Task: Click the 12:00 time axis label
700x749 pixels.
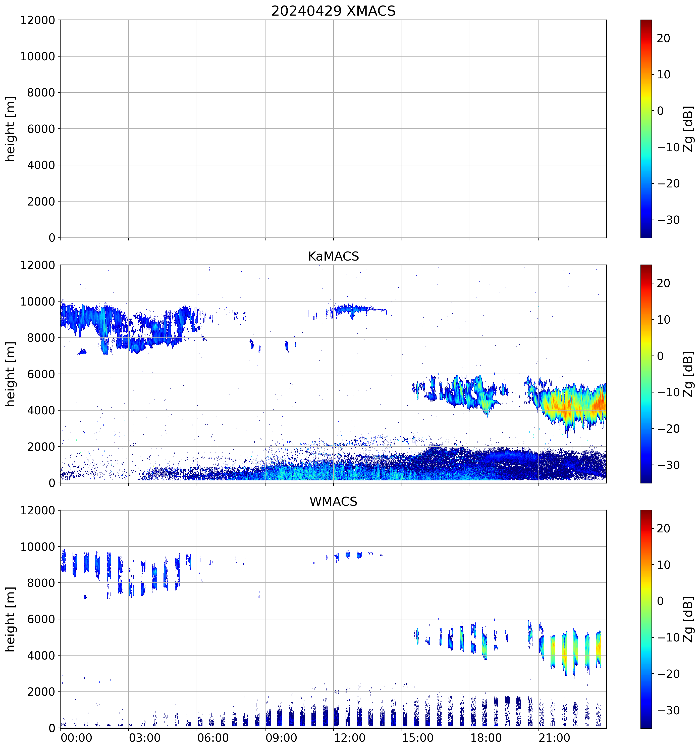Action: point(349,738)
